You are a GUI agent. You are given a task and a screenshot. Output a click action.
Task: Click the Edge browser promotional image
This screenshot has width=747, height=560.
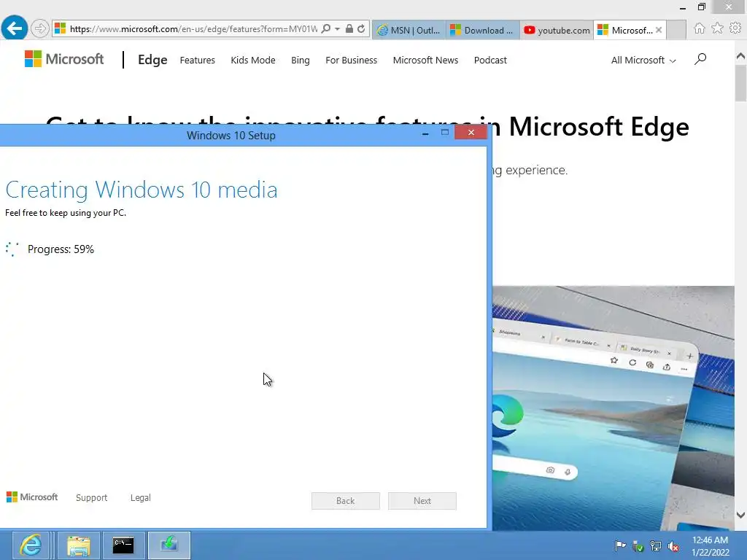(613, 408)
